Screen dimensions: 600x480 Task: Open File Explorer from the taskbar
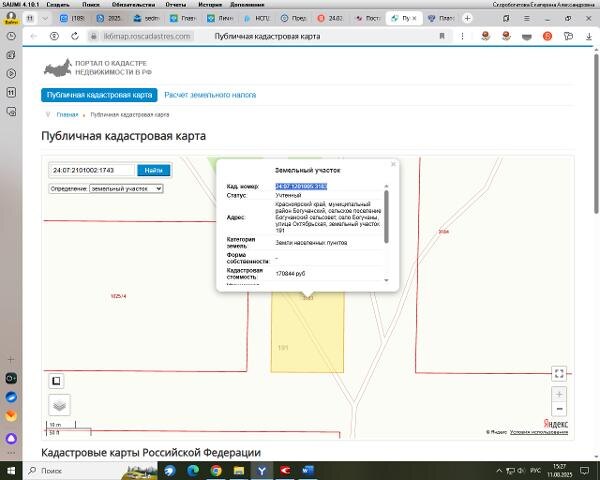(239, 470)
